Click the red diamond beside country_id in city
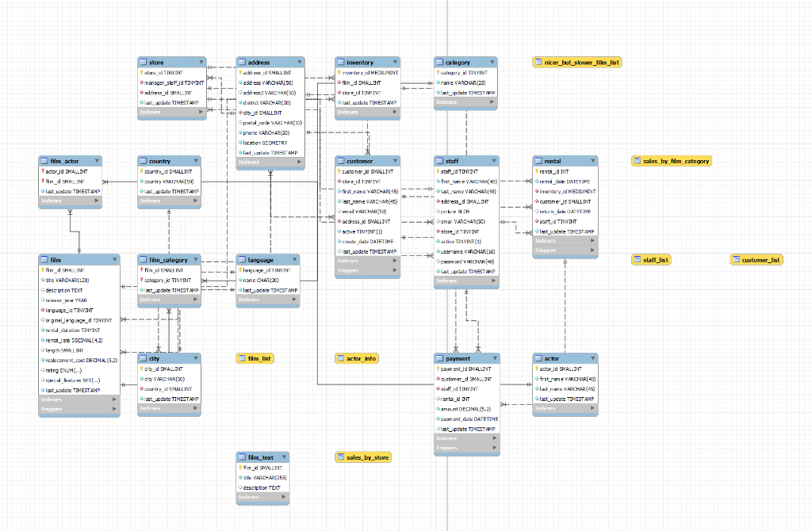This screenshot has width=812, height=531. coord(143,388)
